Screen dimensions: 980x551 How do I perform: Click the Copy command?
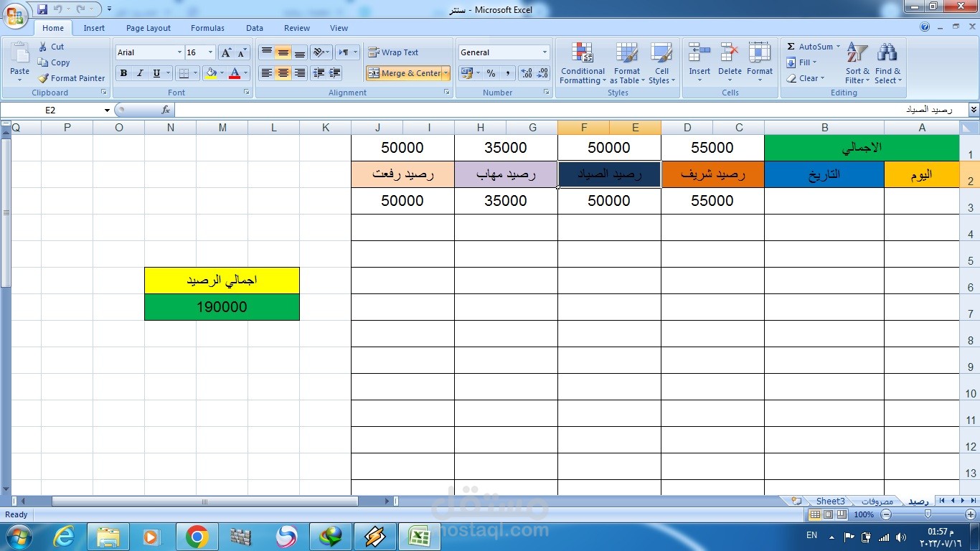coord(54,62)
